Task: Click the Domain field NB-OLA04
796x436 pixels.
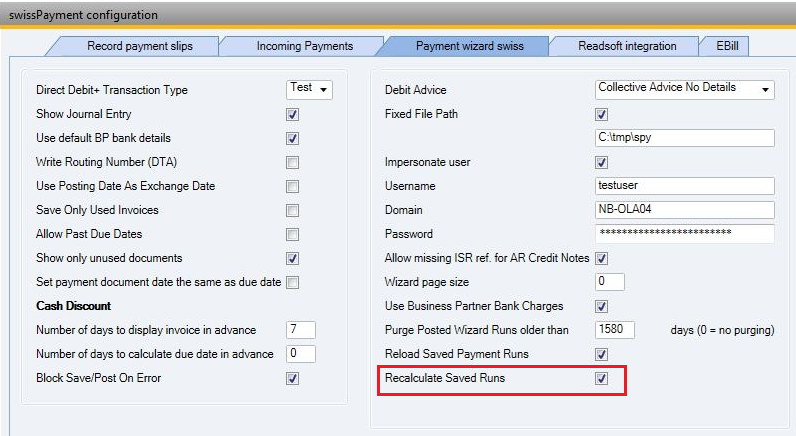Action: tap(684, 210)
